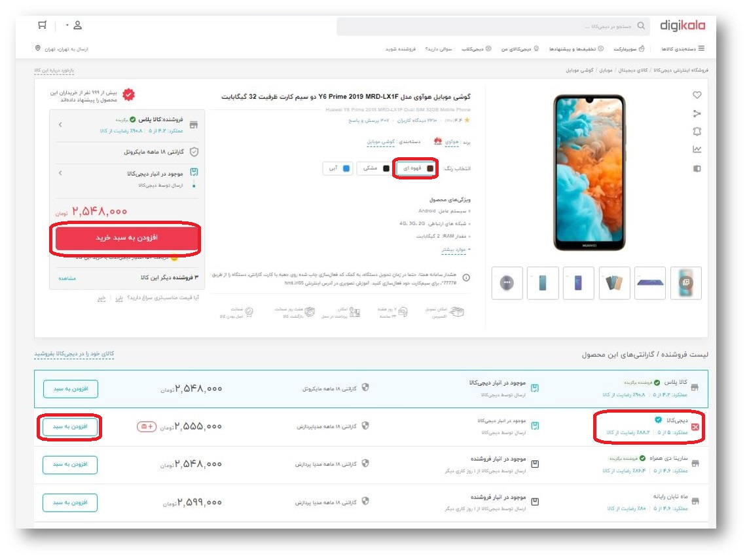Open the product categories hamburger menu
747x560 pixels.
[683, 48]
